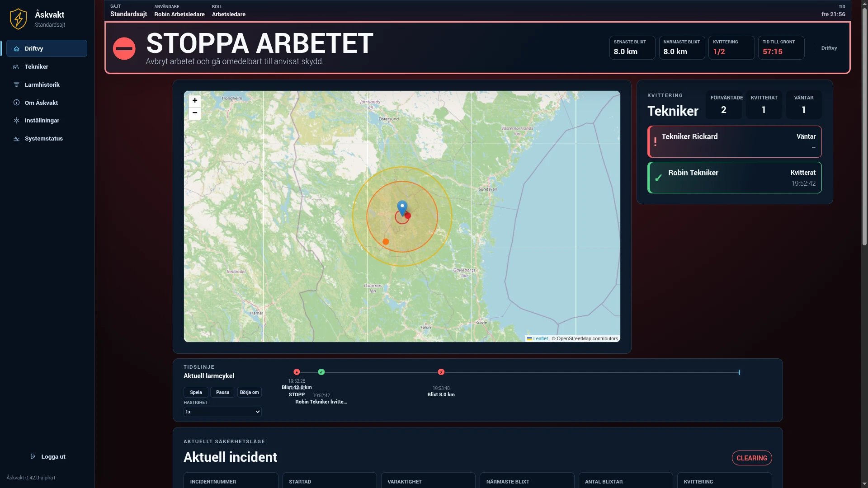Click the Inställningar gear icon
The height and width of the screenshot is (488, 868).
tap(16, 121)
